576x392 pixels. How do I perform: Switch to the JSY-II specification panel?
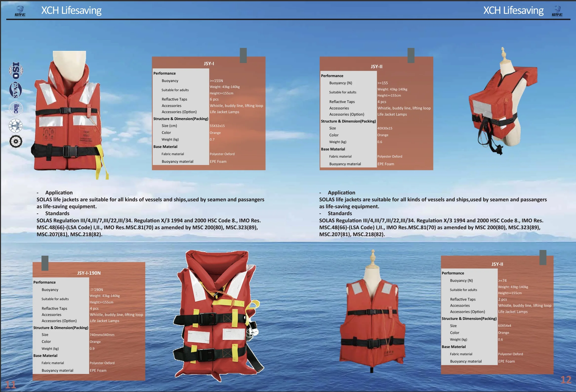tap(376, 66)
